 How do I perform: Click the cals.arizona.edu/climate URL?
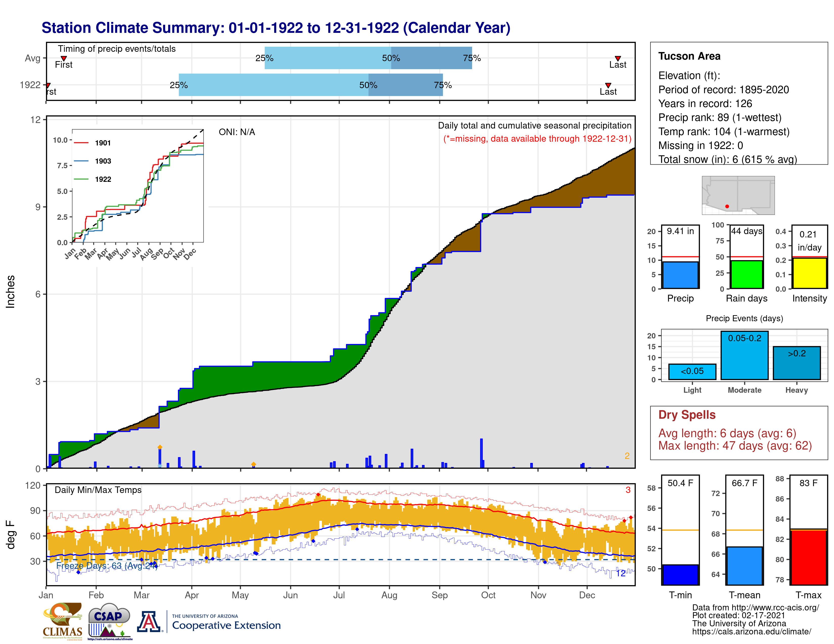click(752, 631)
